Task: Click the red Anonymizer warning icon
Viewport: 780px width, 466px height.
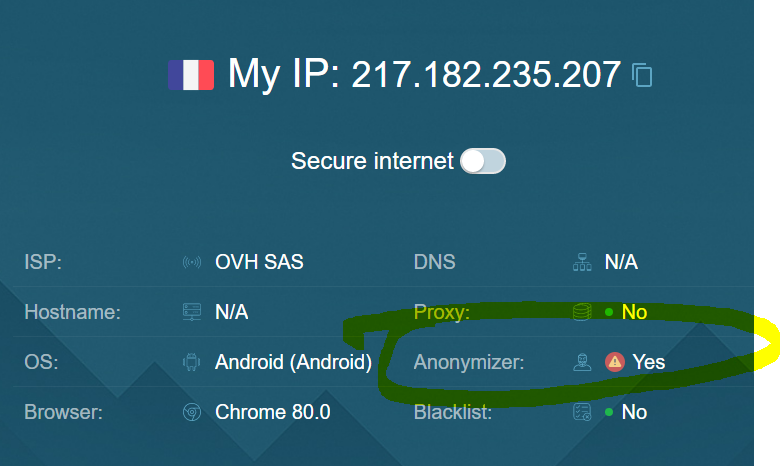Action: pyautogui.click(x=615, y=362)
